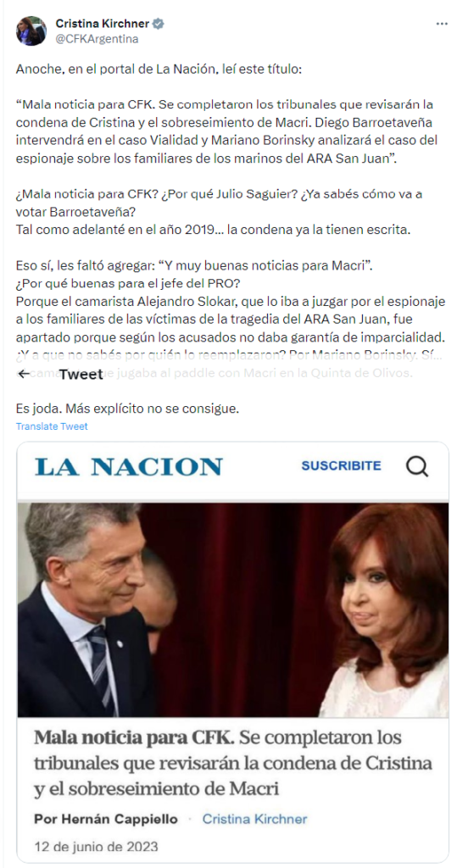Click the opening line mentioning La Nación portal
Image resolution: width=457 pixels, height=868 pixels.
(x=158, y=70)
